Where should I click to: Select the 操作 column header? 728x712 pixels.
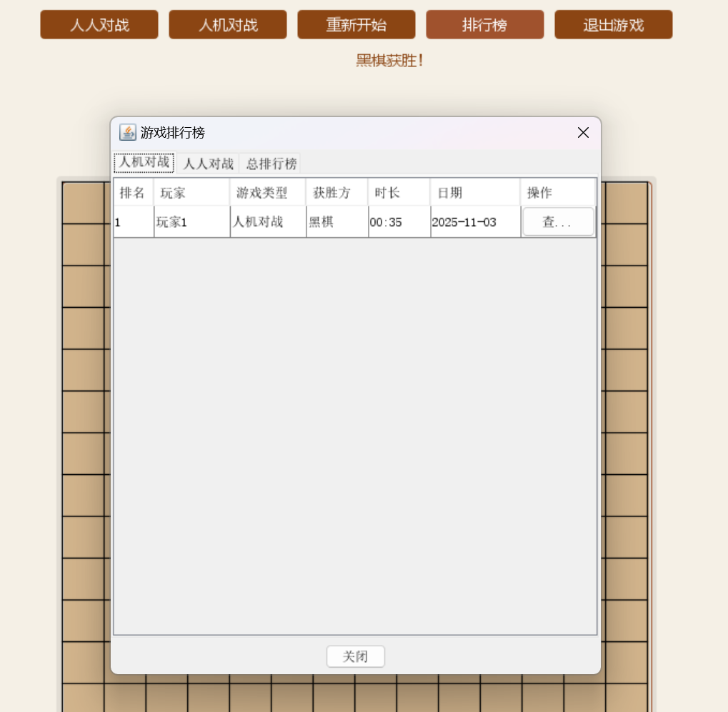pos(558,192)
